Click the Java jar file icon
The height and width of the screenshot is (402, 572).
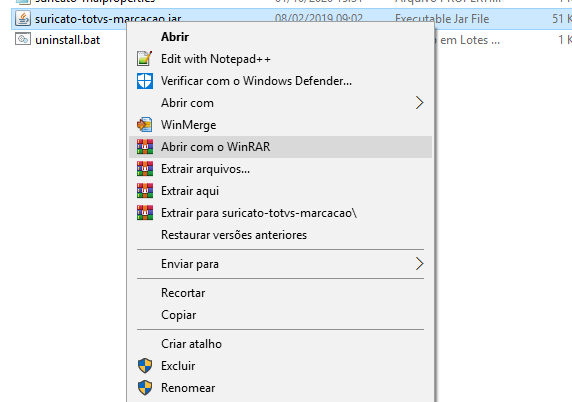[23, 19]
